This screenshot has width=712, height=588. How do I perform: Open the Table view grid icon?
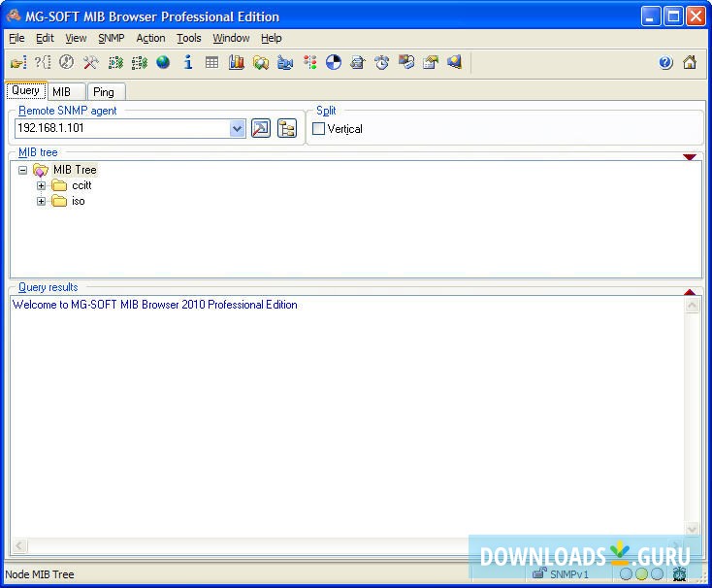211,62
